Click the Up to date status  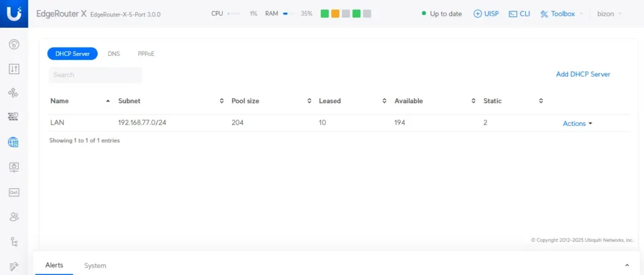[442, 14]
